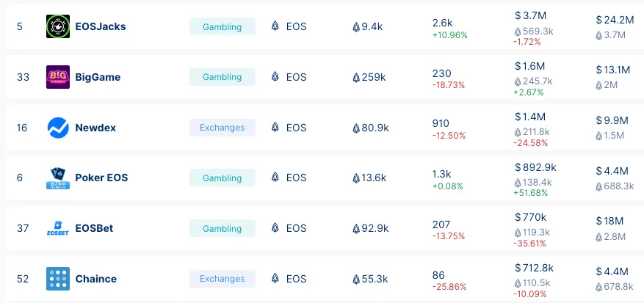Filter by EOSJacks Gambling category tag

[222, 26]
